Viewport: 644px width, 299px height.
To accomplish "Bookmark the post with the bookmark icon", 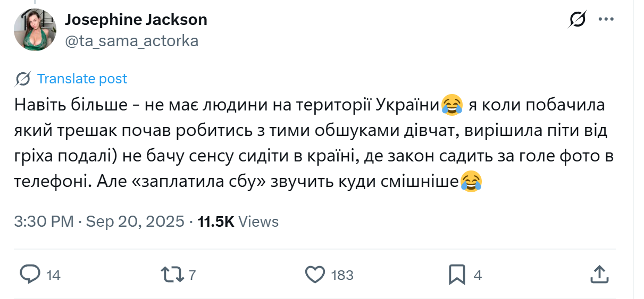I will (457, 274).
